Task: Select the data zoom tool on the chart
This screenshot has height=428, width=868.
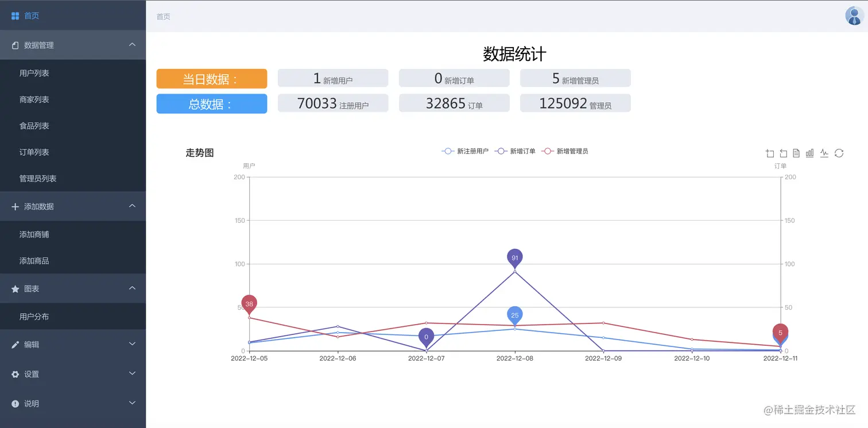Action: tap(769, 153)
